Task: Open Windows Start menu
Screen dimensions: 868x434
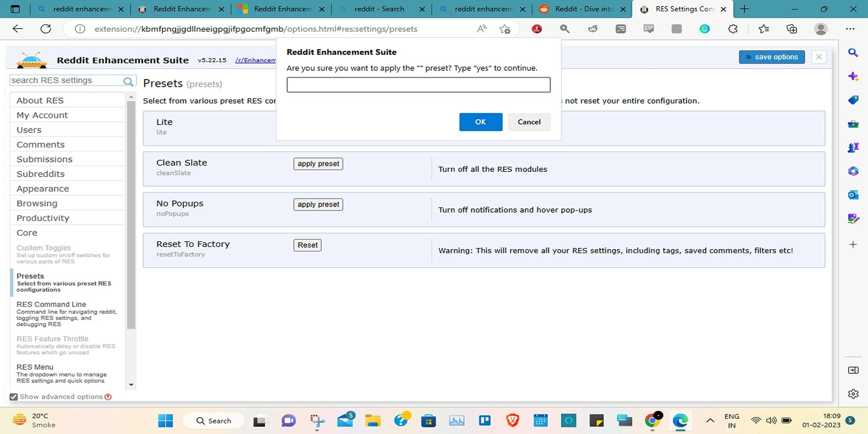Action: pyautogui.click(x=165, y=421)
